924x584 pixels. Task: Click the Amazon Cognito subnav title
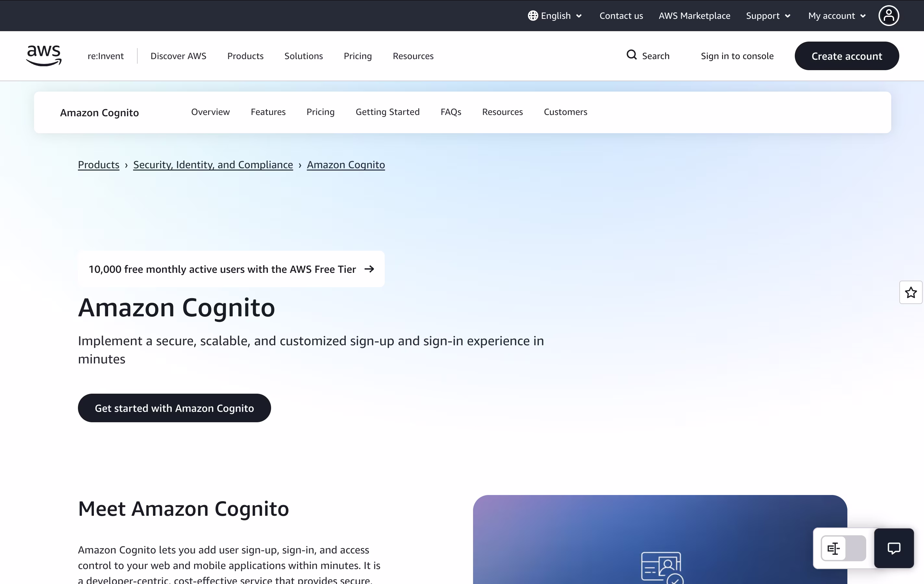[99, 112]
